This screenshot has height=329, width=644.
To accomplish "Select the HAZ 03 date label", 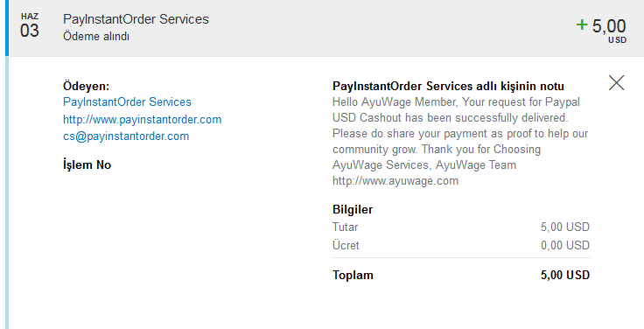I will (x=30, y=26).
